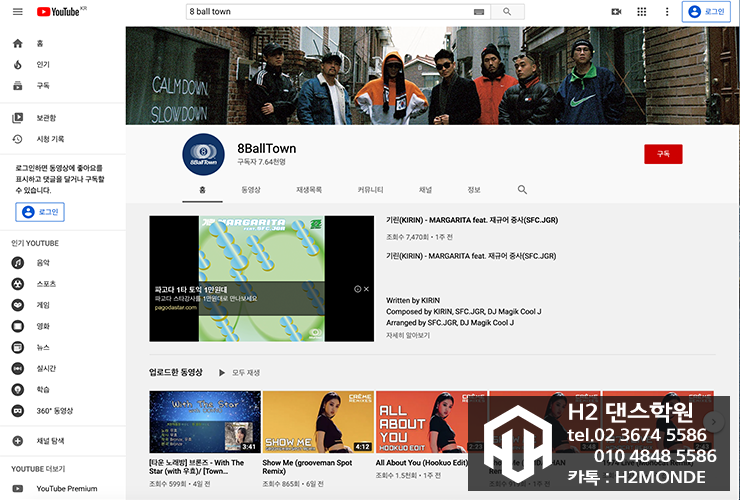Open 영화 category in sidebar

click(63, 326)
